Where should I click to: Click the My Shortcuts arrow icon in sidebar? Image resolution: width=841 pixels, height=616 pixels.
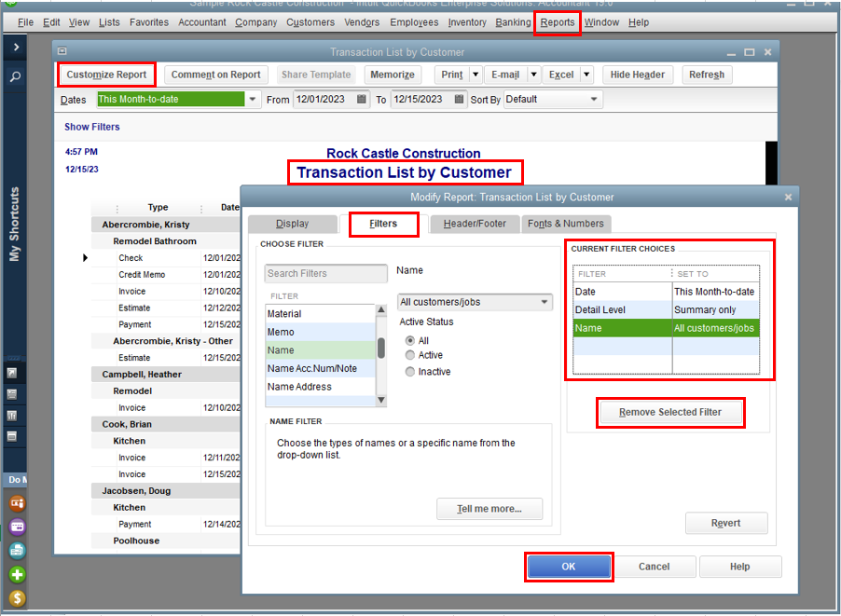pyautogui.click(x=12, y=373)
